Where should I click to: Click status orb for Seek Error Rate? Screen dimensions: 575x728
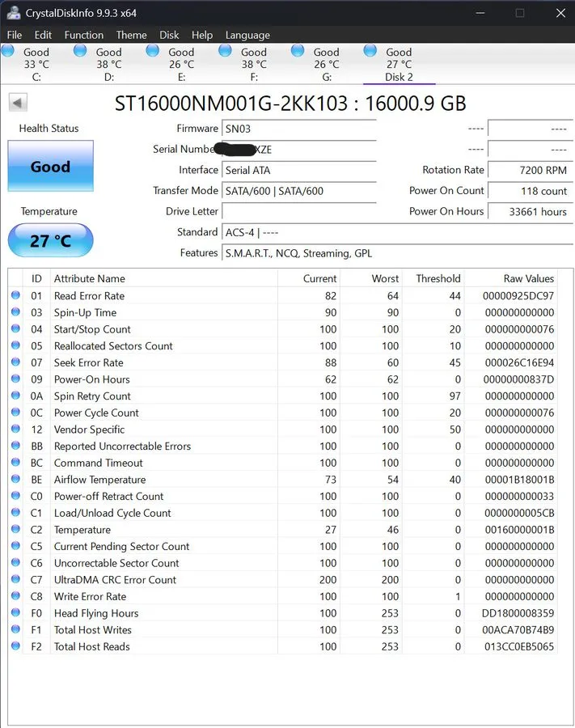15,362
